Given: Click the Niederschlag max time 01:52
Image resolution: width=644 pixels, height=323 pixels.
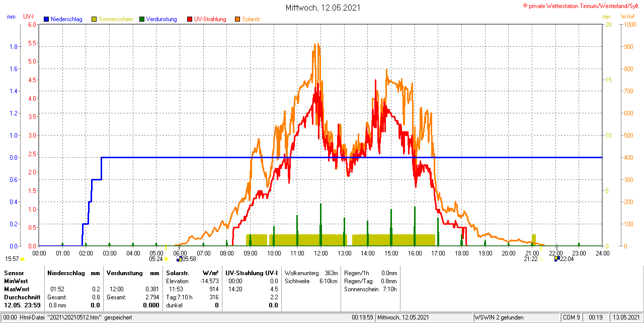Looking at the screenshot, I should [x=57, y=289].
